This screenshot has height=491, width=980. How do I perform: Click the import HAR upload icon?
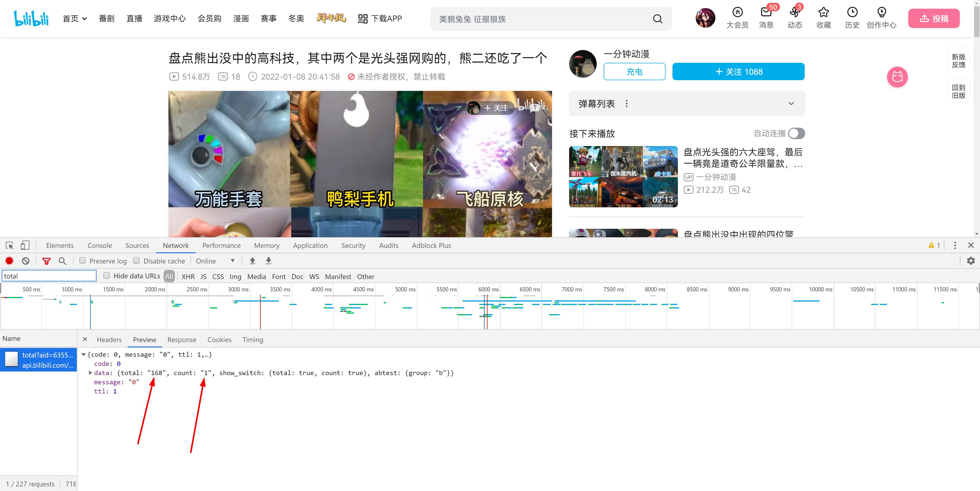(252, 261)
